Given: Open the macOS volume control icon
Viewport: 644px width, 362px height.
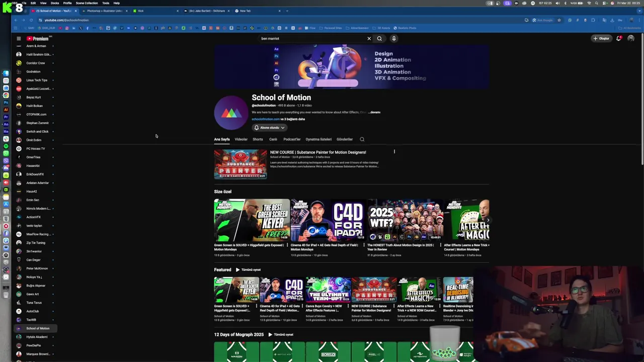Looking at the screenshot, I should click(557, 3).
